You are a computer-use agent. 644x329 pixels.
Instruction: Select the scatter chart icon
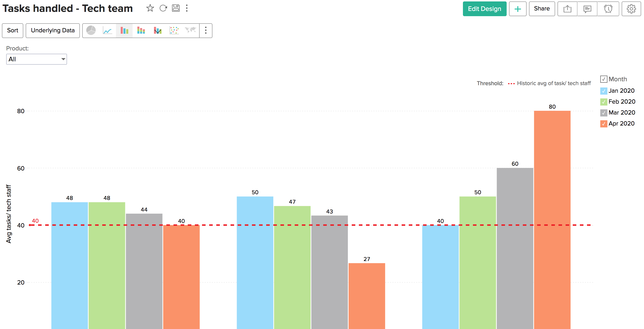click(174, 30)
